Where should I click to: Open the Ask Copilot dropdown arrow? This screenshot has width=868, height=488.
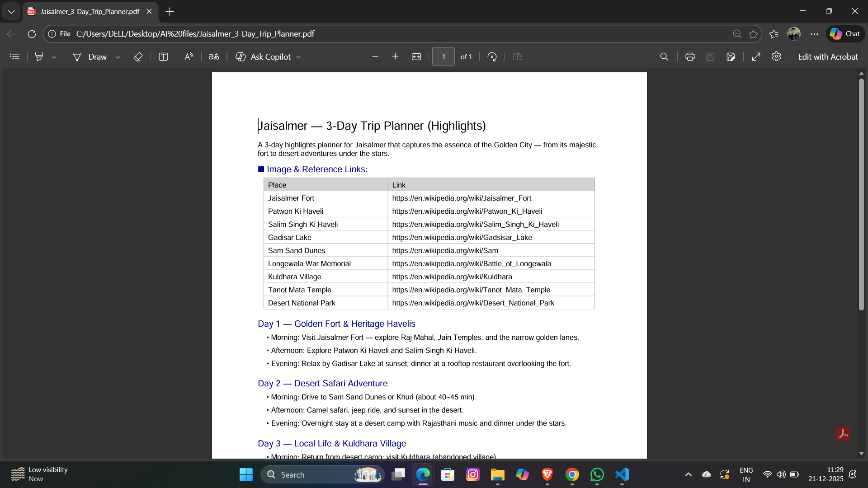pyautogui.click(x=299, y=57)
